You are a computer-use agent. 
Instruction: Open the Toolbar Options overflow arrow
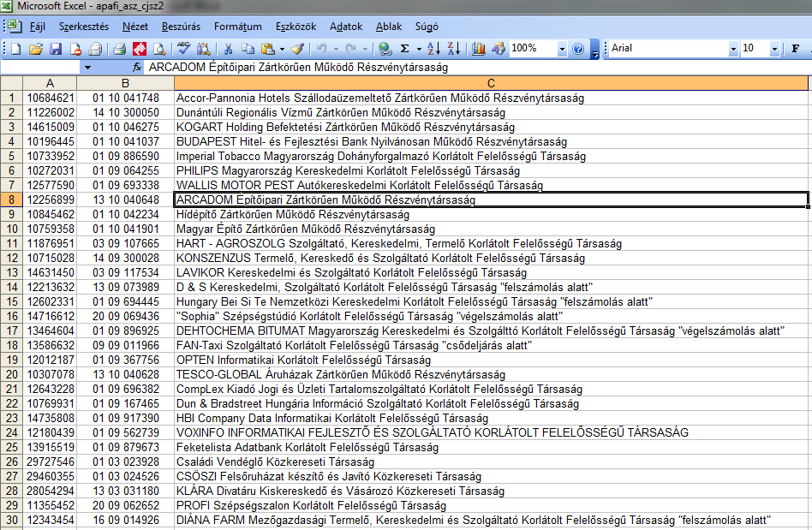595,49
